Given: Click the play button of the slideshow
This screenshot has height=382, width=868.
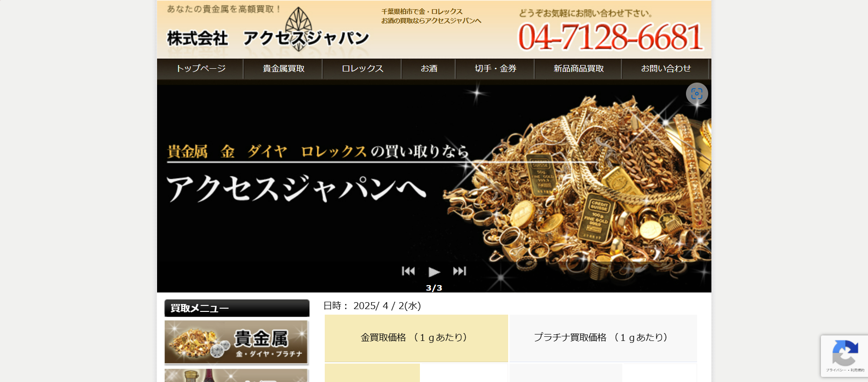Looking at the screenshot, I should click(434, 272).
